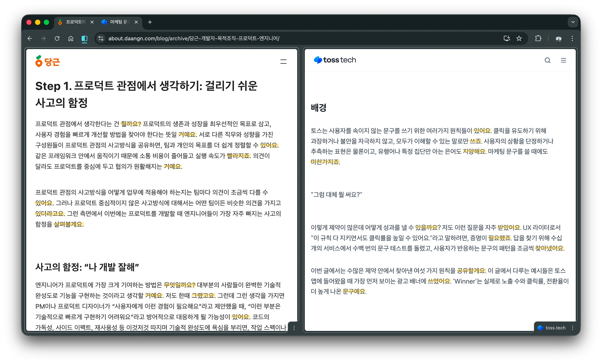Expand the tab search dropdown arrow
Image resolution: width=602 pixels, height=364 pixels.
click(x=573, y=22)
